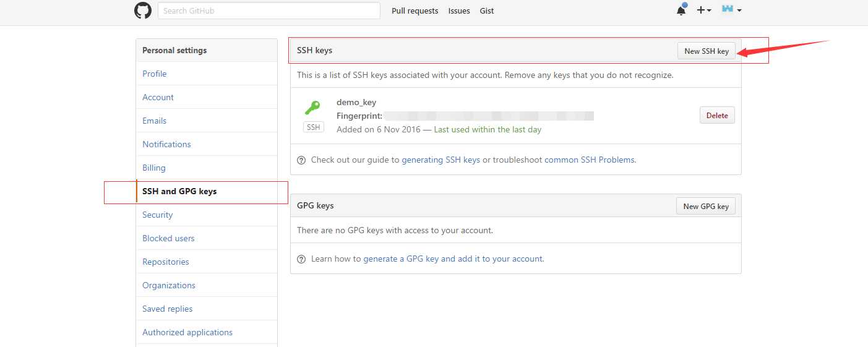This screenshot has height=347, width=868.
Task: Go to Issues in top navigation
Action: (459, 11)
